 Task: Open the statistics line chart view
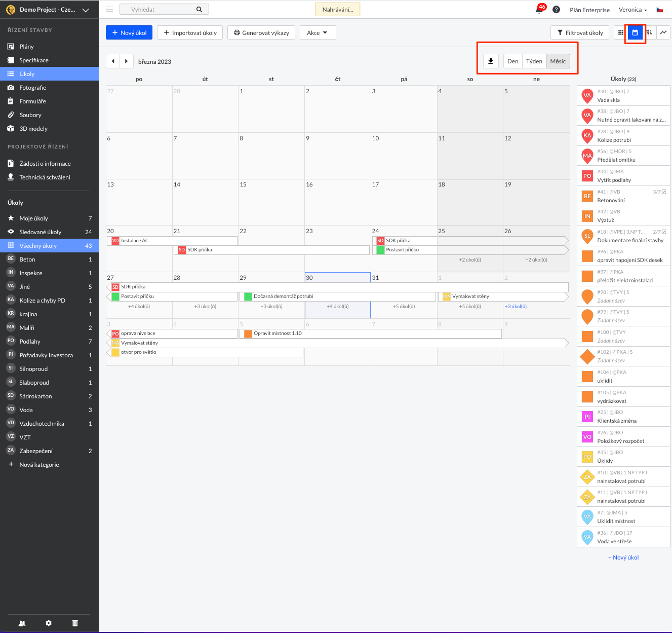(663, 32)
